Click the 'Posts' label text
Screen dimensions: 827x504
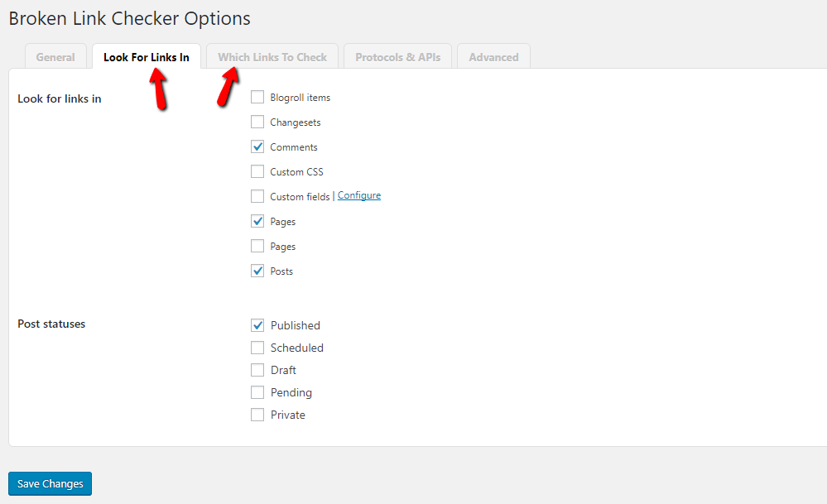[281, 271]
